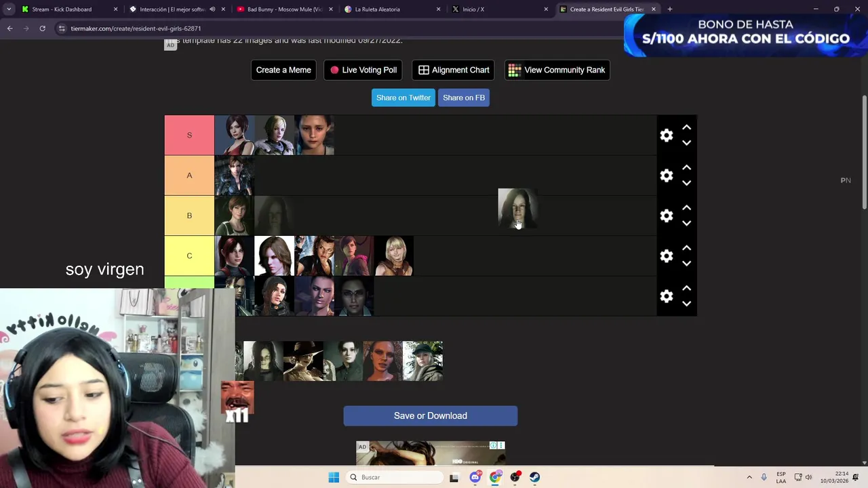Move S tier row down

(686, 143)
